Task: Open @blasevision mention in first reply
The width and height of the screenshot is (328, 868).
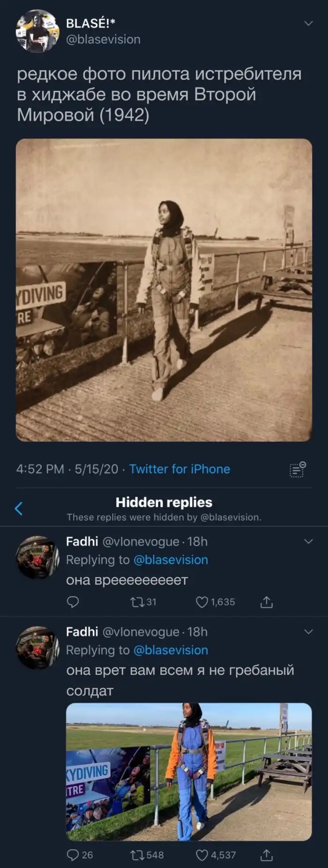Action: click(171, 560)
